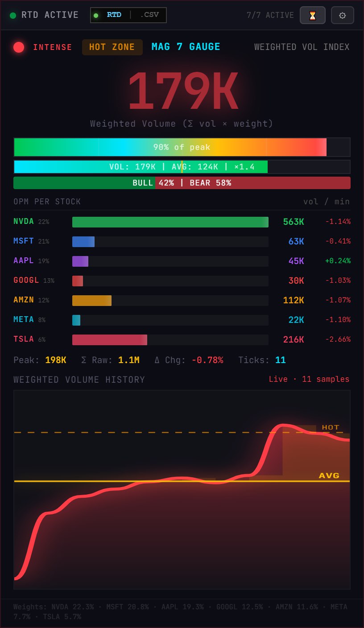Select the NVDA green volume bar
Image resolution: width=364 pixels, height=628 pixels.
pyautogui.click(x=170, y=222)
